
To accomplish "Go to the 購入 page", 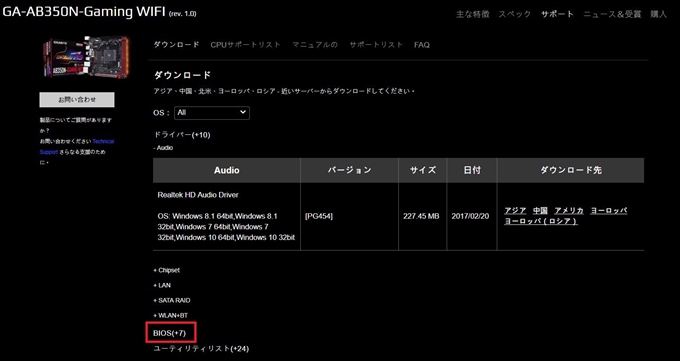I will [658, 14].
